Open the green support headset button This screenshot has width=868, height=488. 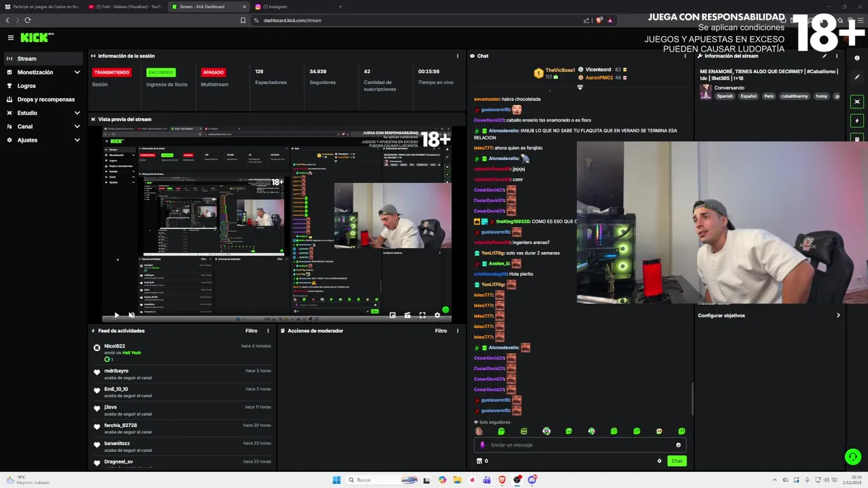click(852, 457)
